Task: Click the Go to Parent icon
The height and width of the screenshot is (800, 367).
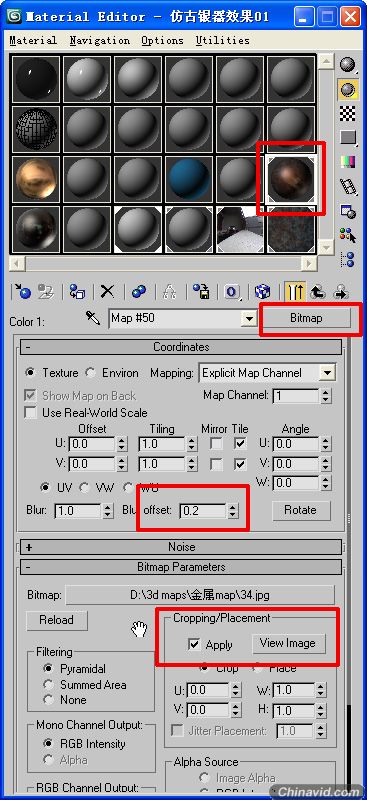Action: [318, 292]
